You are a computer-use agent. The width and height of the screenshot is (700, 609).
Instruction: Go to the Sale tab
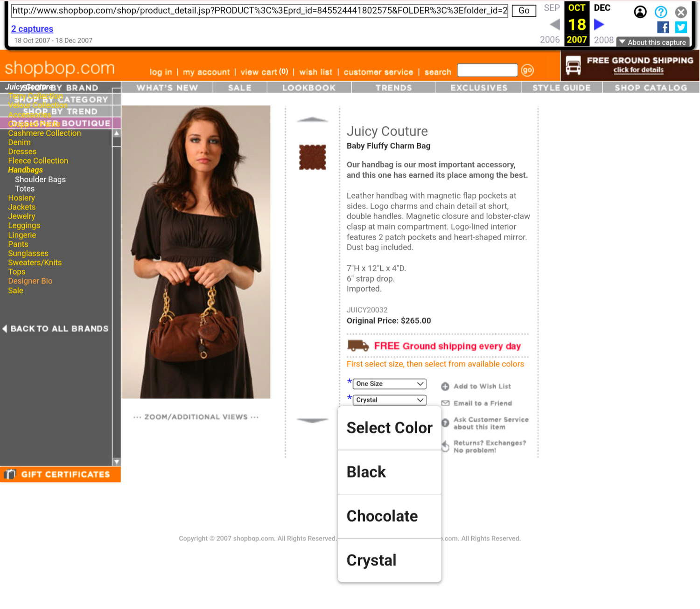(239, 88)
